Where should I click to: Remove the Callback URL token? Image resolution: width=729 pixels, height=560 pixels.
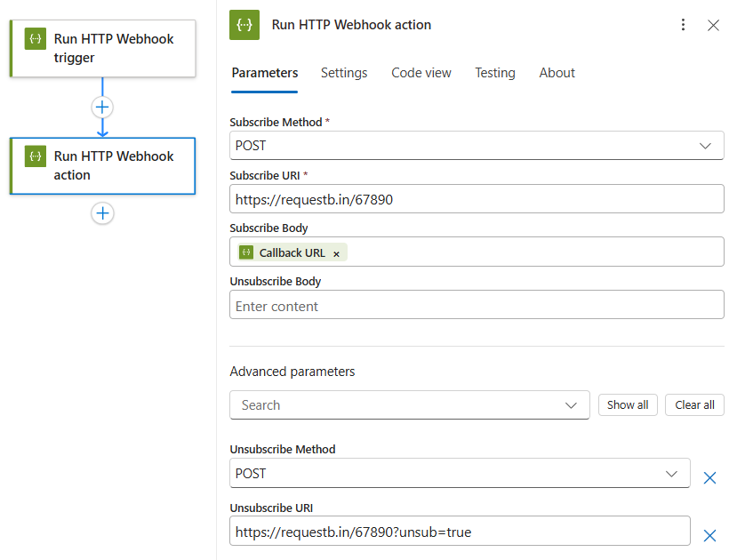336,253
